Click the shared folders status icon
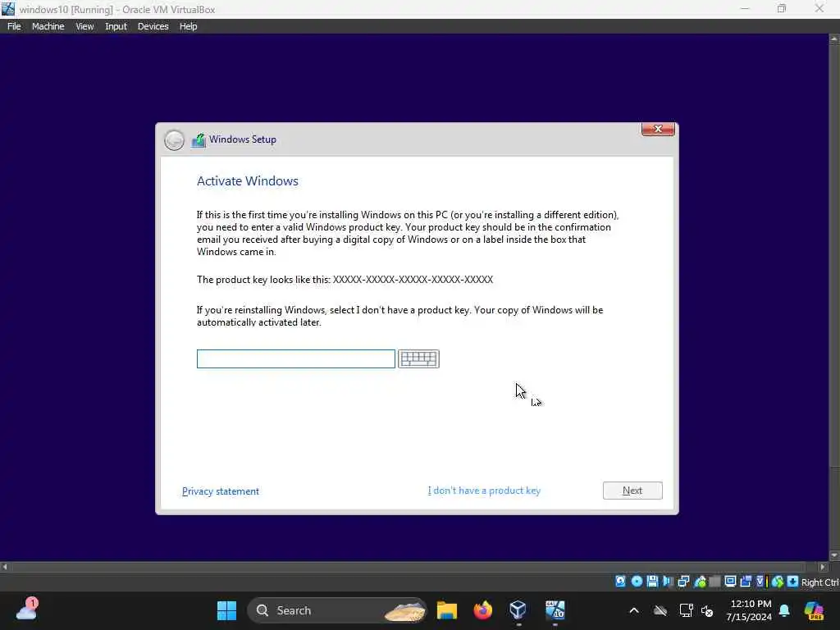The height and width of the screenshot is (630, 840). pos(714,582)
